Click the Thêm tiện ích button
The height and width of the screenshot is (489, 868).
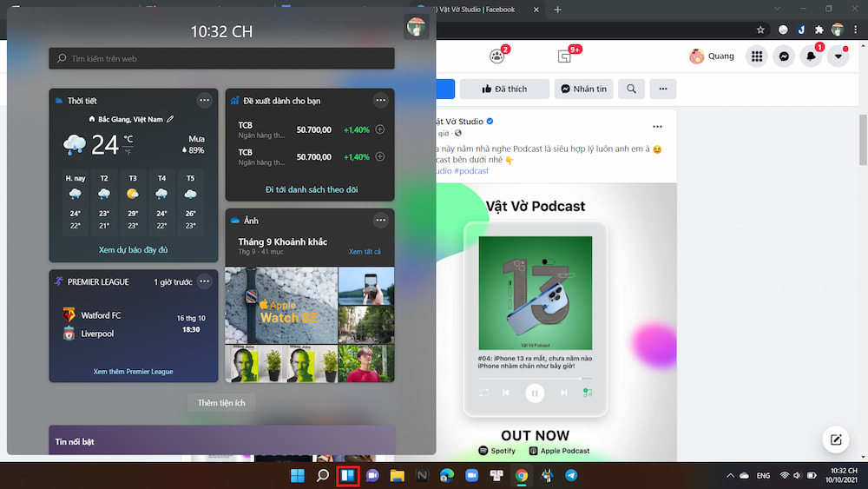tap(221, 403)
